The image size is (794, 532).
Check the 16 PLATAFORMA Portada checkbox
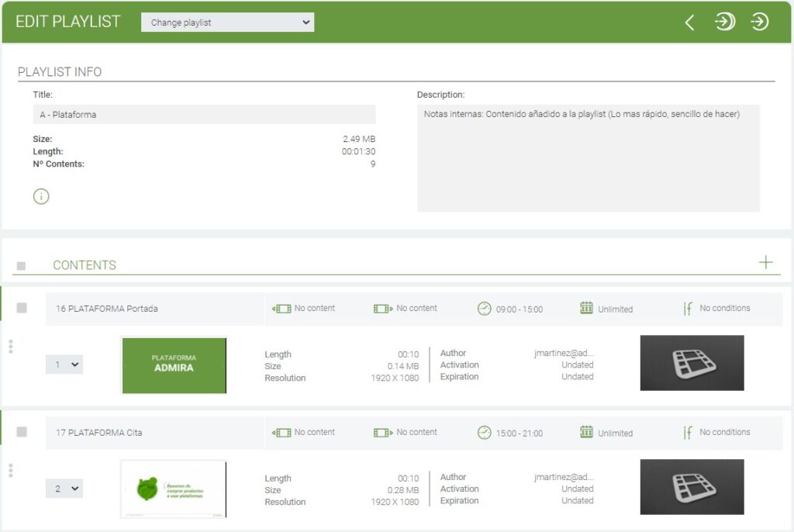pos(22,308)
